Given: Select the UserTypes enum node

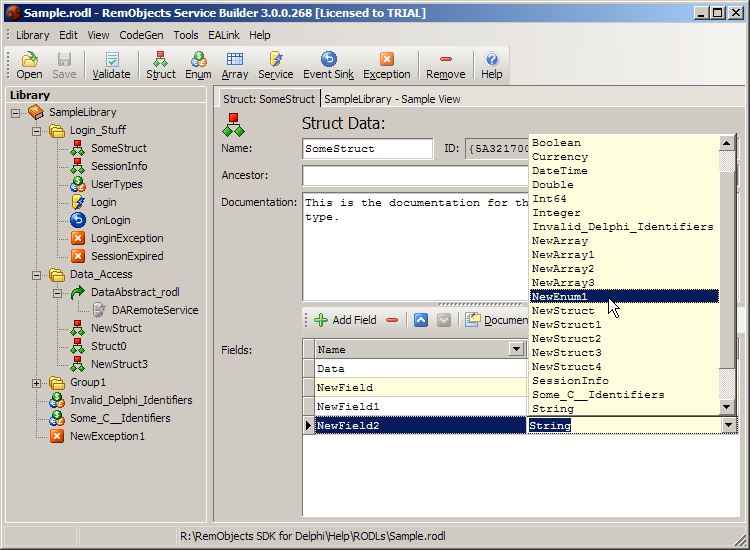Looking at the screenshot, I should [x=117, y=184].
